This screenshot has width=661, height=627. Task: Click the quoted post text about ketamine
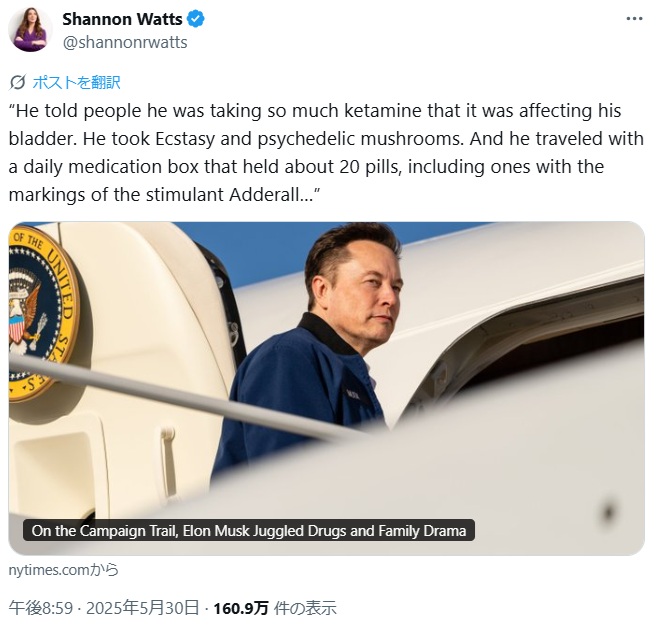coord(326,153)
